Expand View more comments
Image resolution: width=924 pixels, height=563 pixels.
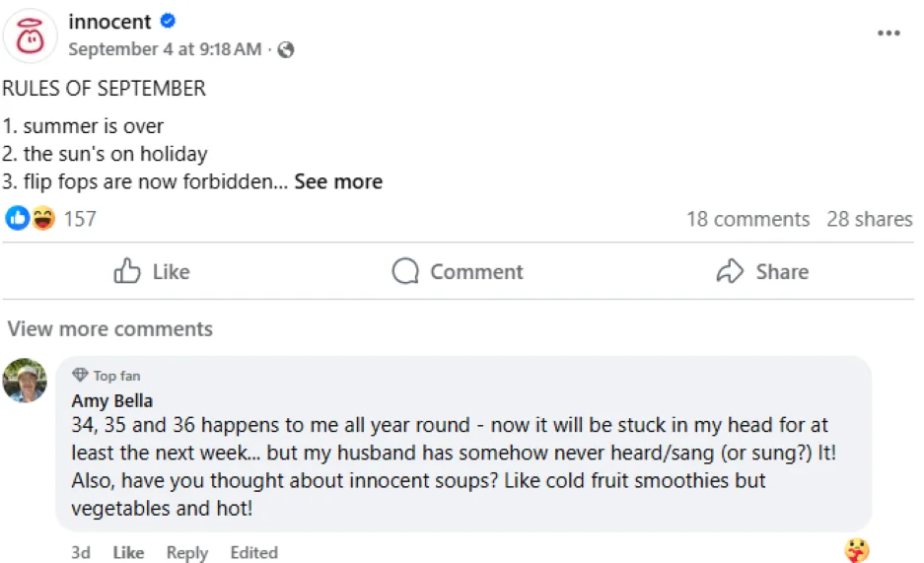pos(110,329)
